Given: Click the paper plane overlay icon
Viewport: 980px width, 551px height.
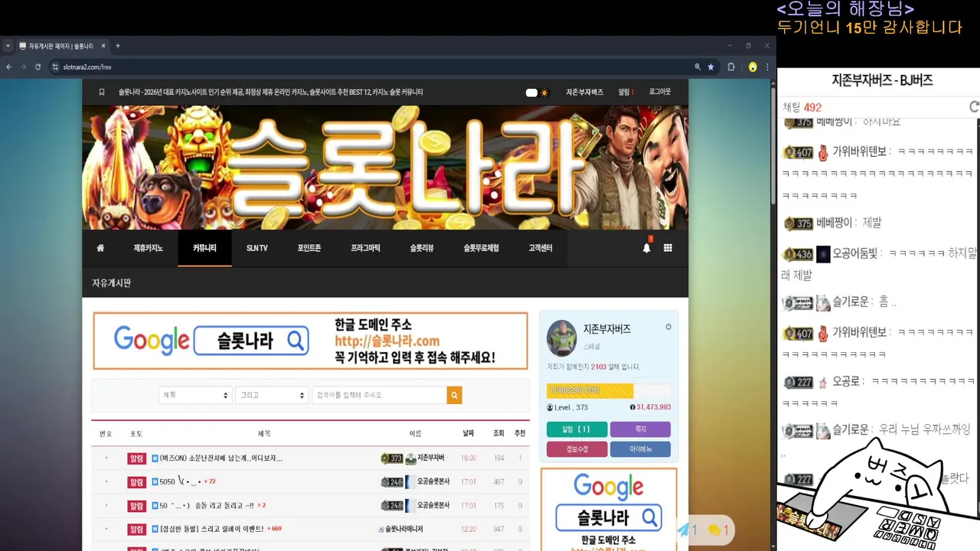Looking at the screenshot, I should pos(684,530).
